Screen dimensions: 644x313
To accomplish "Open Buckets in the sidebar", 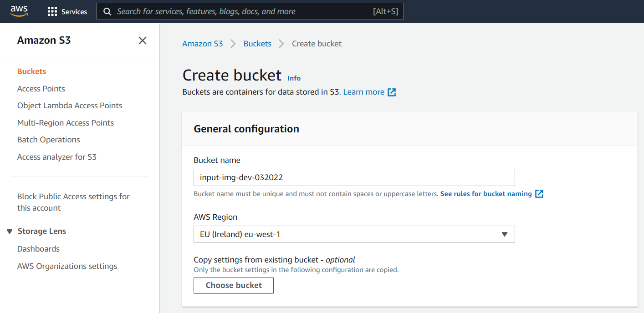I will 31,71.
